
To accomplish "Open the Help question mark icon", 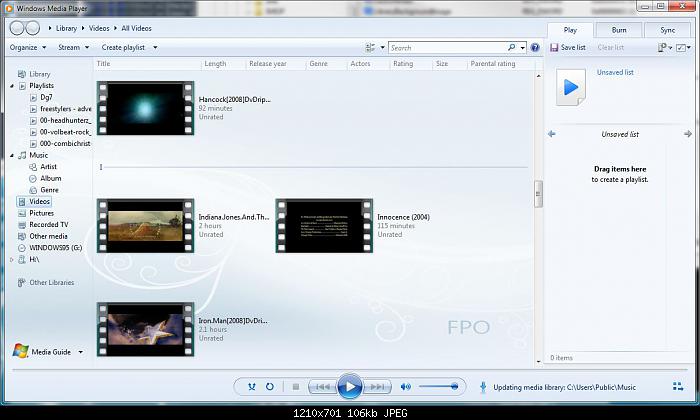I will pos(535,47).
